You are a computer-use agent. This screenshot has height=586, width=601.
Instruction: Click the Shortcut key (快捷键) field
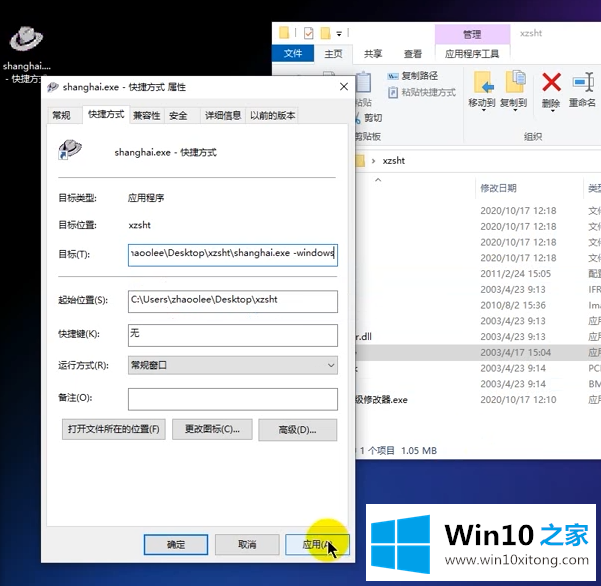[233, 335]
